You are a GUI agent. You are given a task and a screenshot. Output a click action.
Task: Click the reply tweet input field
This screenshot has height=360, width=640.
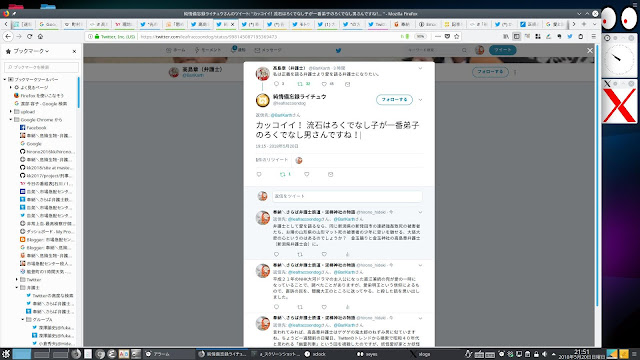(347, 196)
